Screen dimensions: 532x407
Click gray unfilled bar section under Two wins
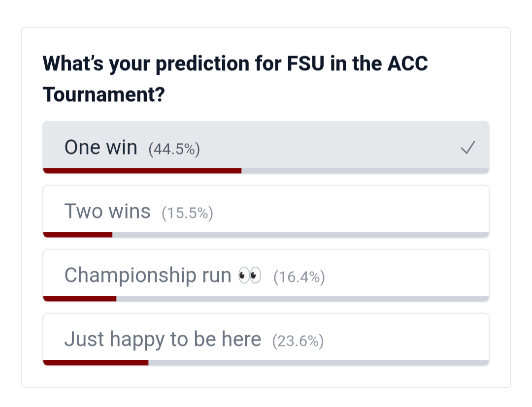coord(300,235)
